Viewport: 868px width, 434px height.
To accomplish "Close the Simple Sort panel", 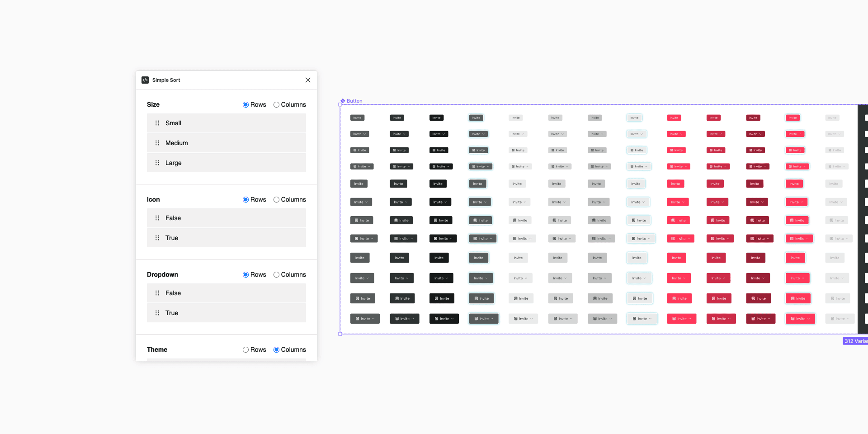I will point(308,80).
